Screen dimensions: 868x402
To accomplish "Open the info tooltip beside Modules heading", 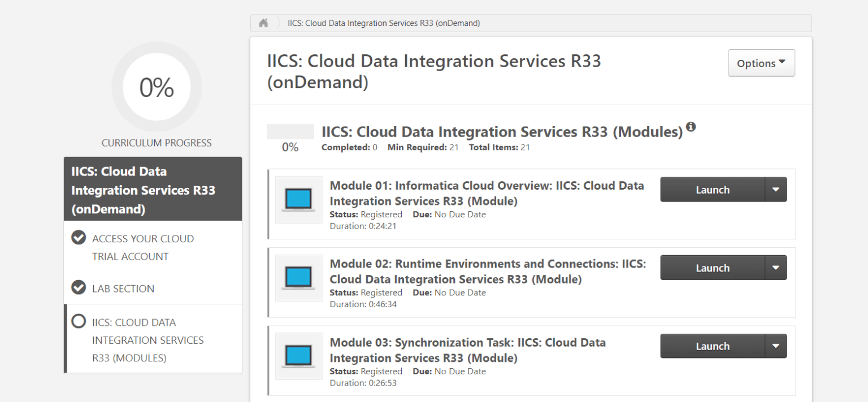I will 692,127.
